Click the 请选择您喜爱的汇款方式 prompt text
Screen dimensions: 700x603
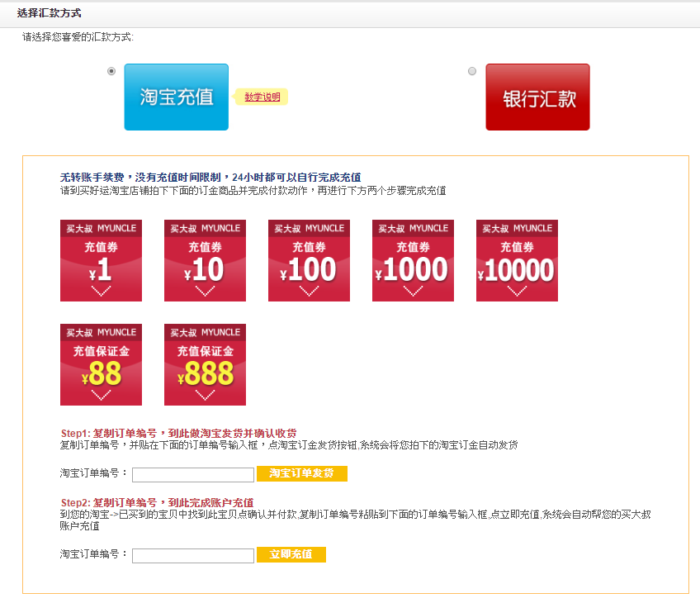[78, 37]
